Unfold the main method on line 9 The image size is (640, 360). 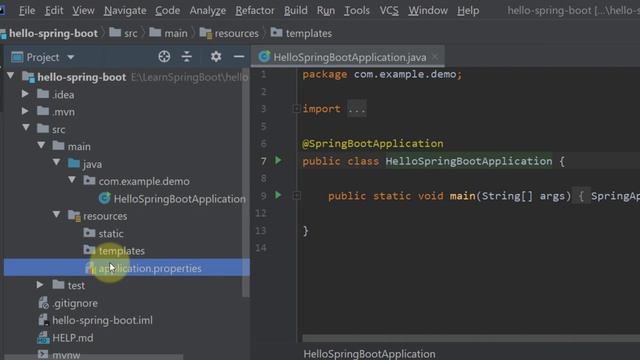point(296,196)
